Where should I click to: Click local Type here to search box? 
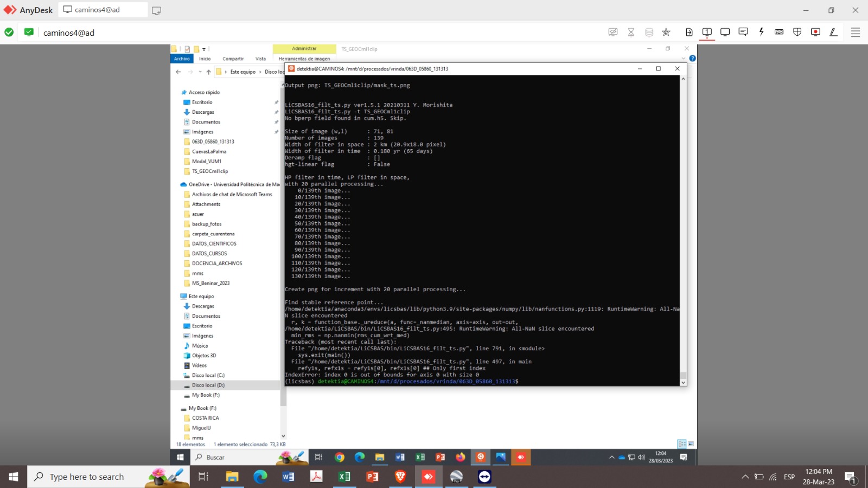coord(107,477)
